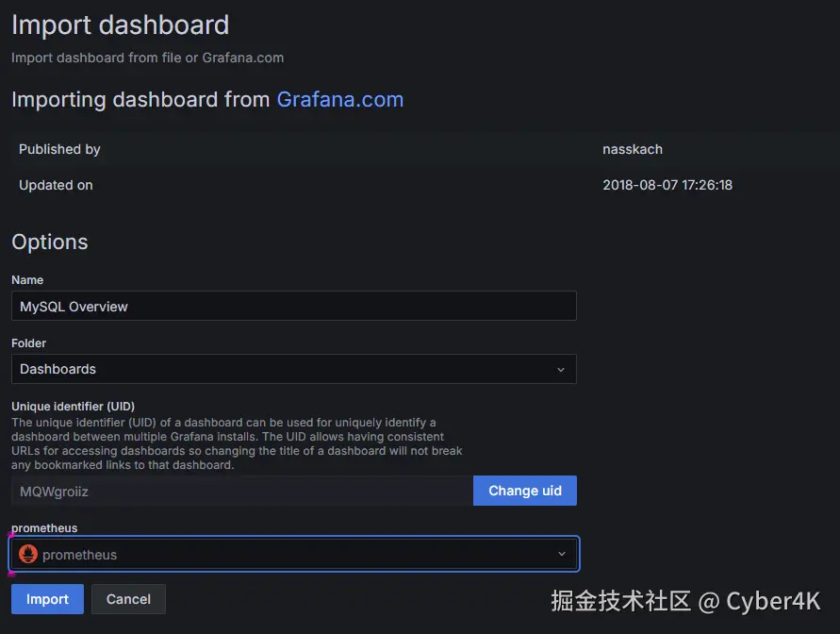Click the Prometheus flame icon in the datasource selector
This screenshot has height=634, width=840.
pyautogui.click(x=28, y=554)
